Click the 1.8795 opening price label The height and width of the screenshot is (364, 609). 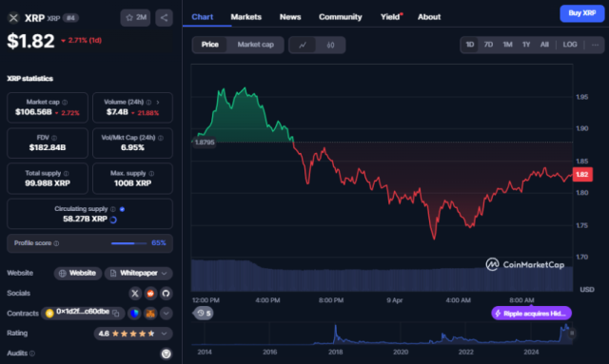point(205,143)
